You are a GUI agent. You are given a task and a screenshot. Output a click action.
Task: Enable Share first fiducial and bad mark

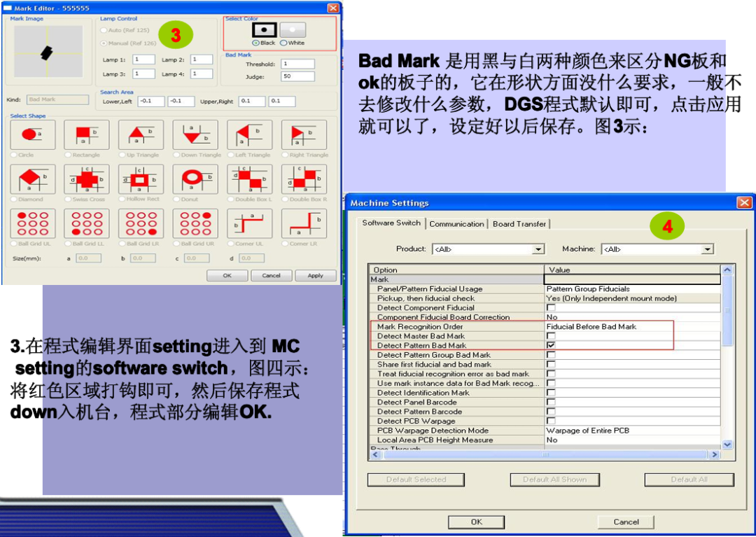(551, 365)
